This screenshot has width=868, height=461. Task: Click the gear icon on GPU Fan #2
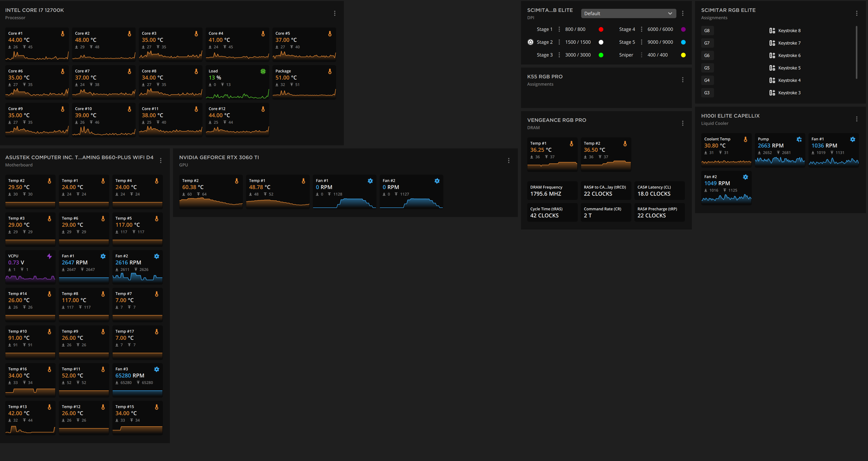[x=437, y=181]
